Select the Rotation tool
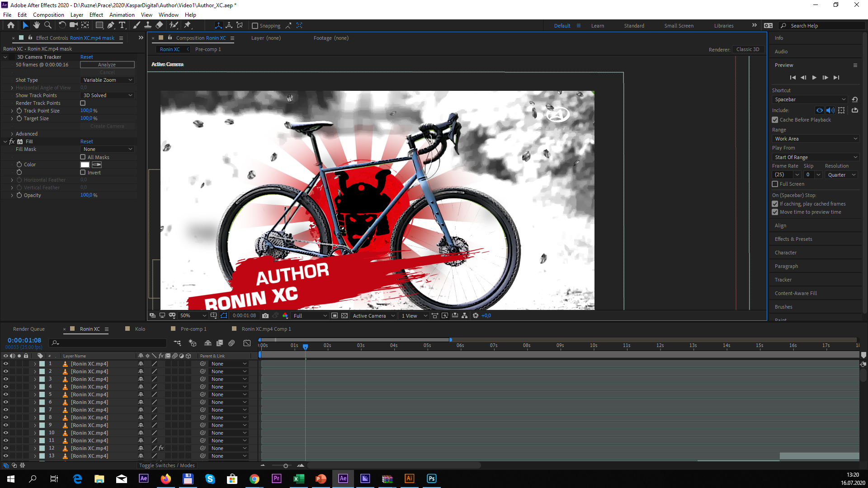The width and height of the screenshot is (868, 488). [x=62, y=26]
